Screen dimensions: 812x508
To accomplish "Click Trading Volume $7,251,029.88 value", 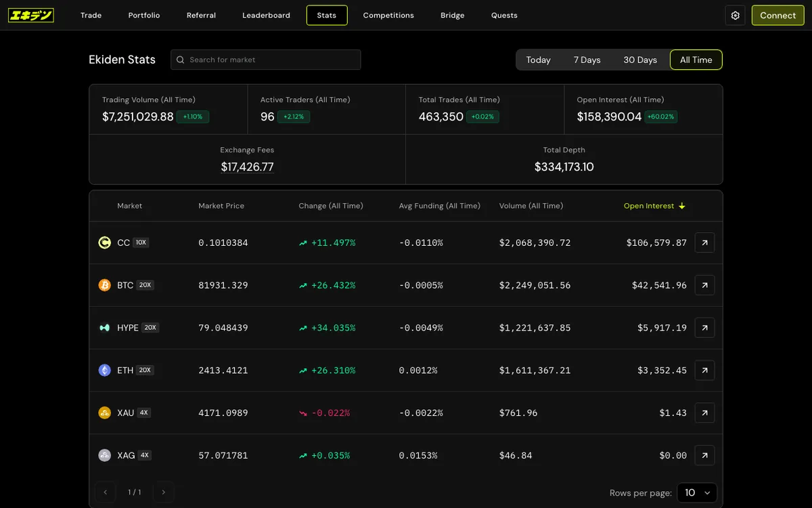I will [x=138, y=117].
